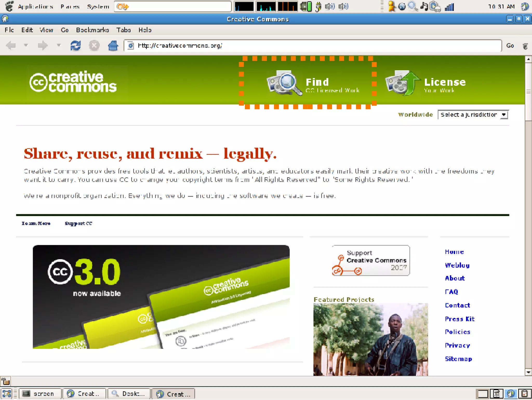This screenshot has width=532, height=400.
Task: Click the Reload page toolbar icon
Action: pos(75,46)
